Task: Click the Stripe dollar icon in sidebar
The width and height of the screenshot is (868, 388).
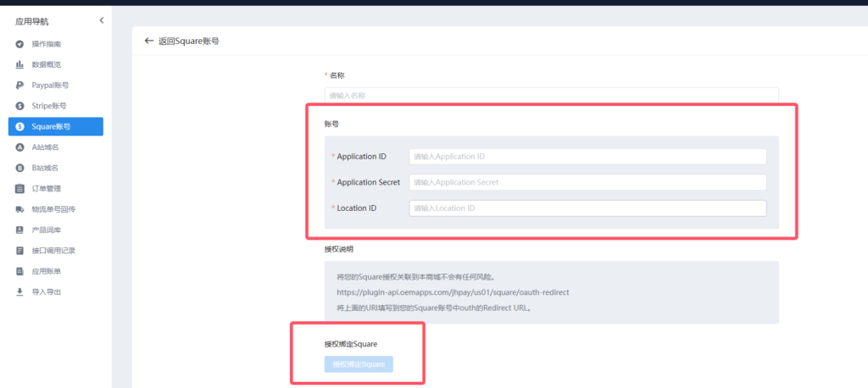Action: [x=19, y=106]
